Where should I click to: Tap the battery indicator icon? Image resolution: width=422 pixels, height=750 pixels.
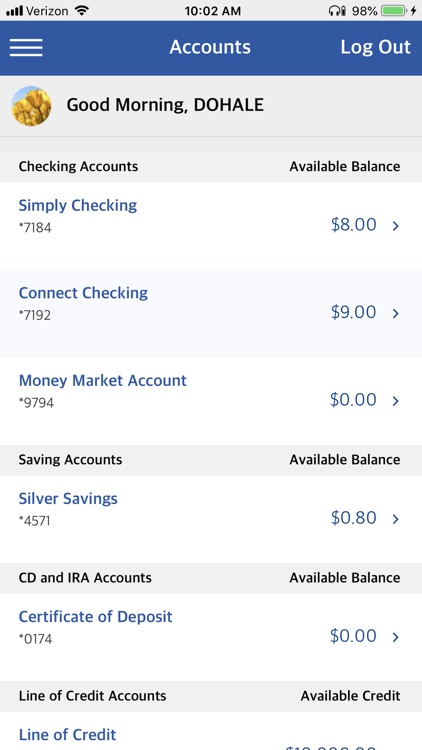pos(395,11)
